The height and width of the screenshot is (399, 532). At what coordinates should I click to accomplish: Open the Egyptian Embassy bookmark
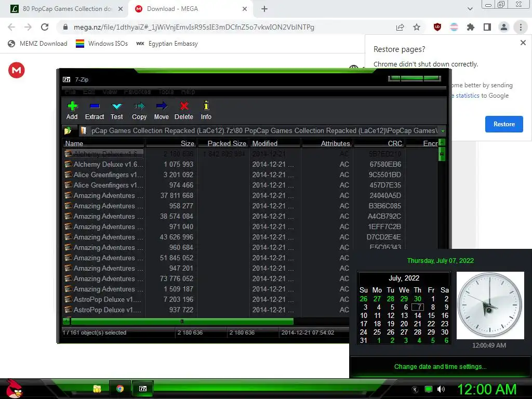click(167, 44)
